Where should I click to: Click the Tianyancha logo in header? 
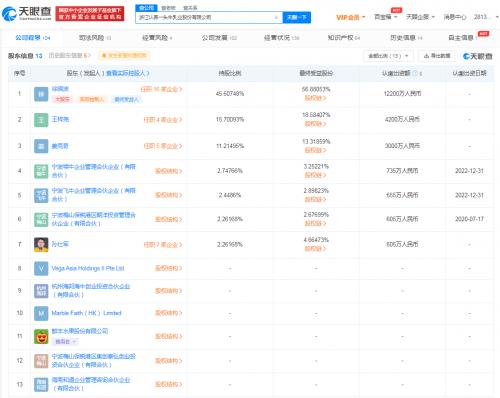[x=27, y=13]
